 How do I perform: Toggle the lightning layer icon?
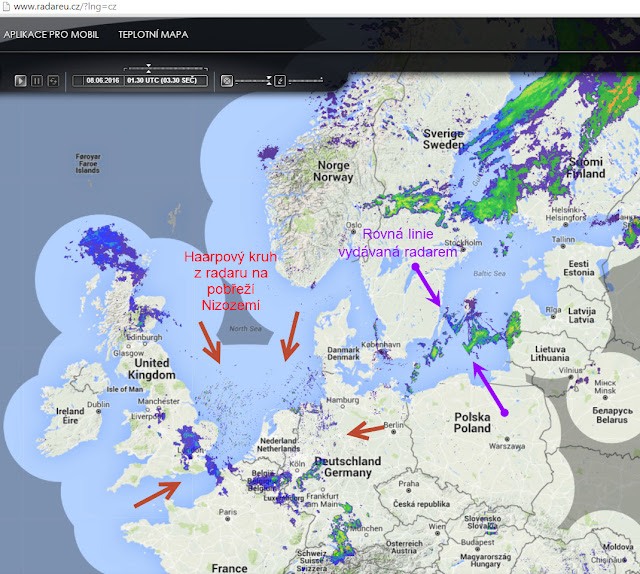(x=280, y=80)
